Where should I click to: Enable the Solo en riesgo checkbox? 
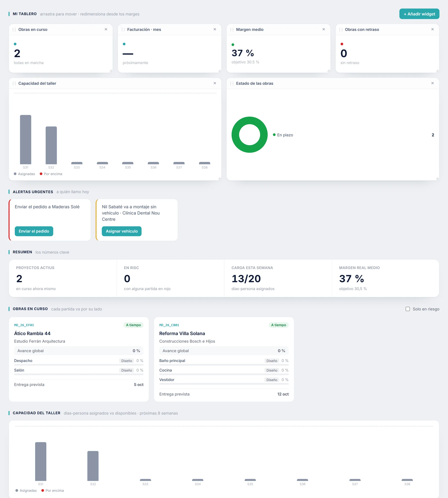408,309
